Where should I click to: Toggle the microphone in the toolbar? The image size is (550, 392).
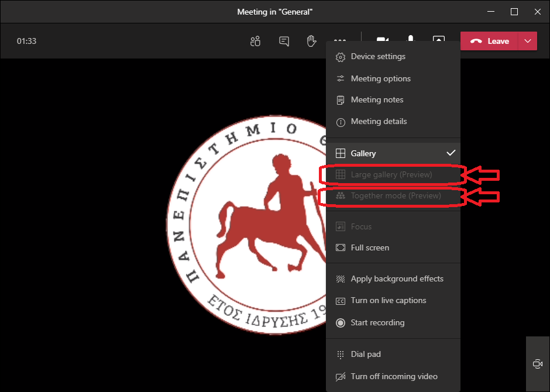(410, 38)
